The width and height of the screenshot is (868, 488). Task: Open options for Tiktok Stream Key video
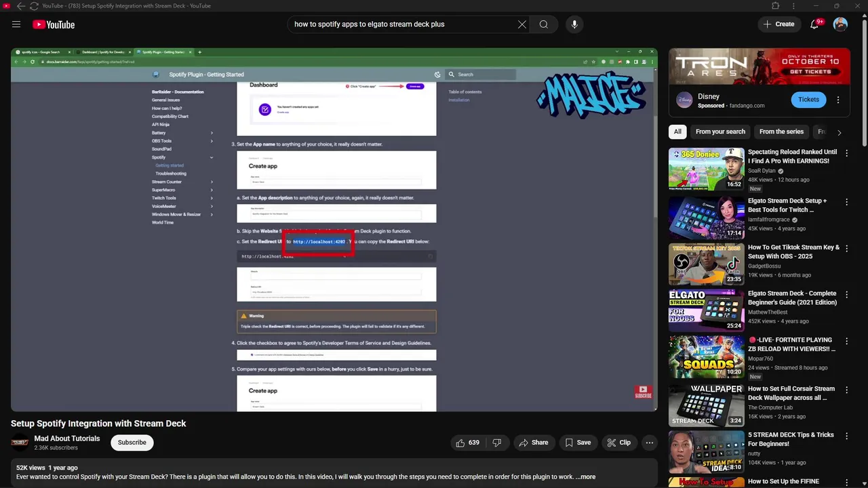click(846, 248)
